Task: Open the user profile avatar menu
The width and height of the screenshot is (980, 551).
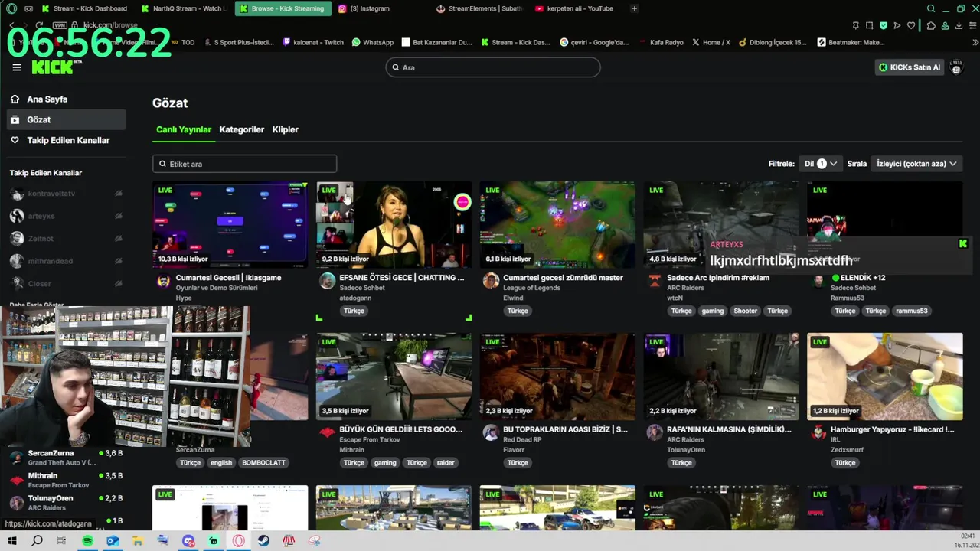Action: (x=956, y=67)
